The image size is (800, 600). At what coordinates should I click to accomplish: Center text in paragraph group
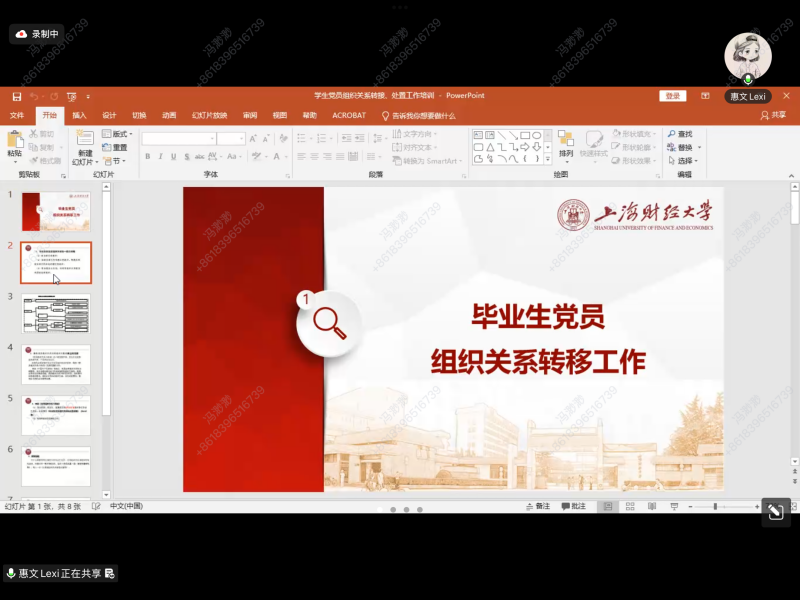click(314, 156)
